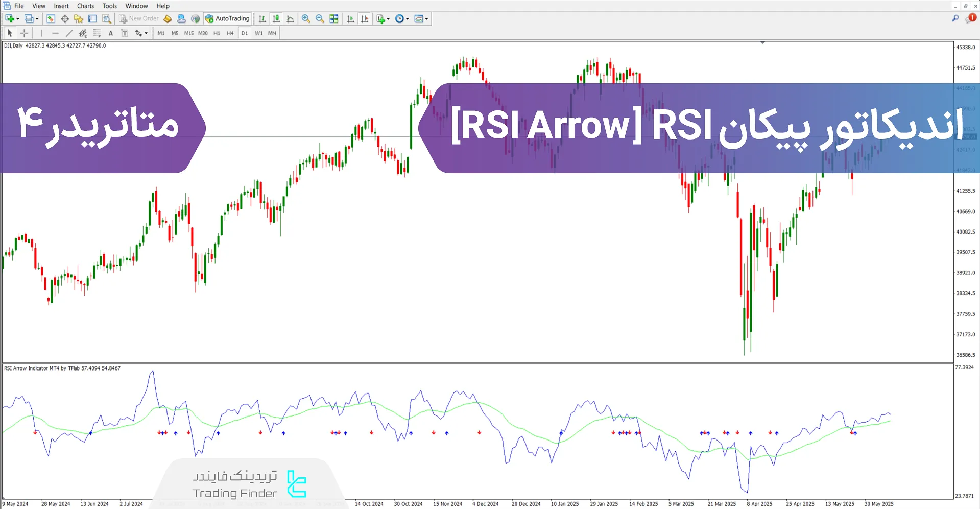Viewport: 980px width, 509px height.
Task: Zoom in on the chart
Action: click(306, 18)
